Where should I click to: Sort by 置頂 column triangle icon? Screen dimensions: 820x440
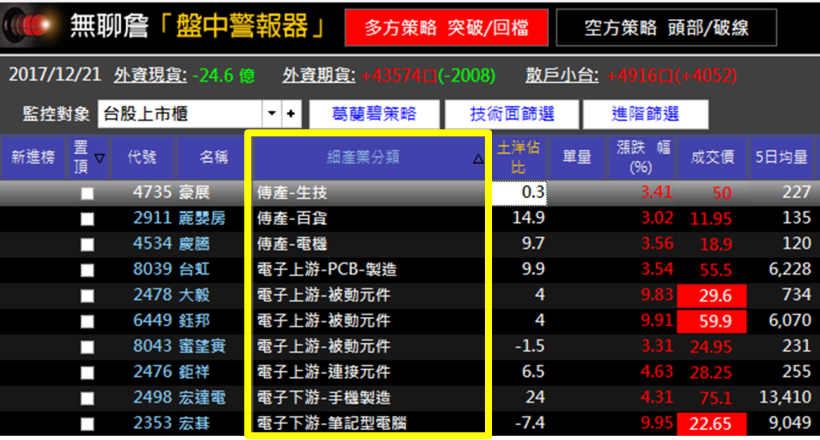[x=99, y=158]
